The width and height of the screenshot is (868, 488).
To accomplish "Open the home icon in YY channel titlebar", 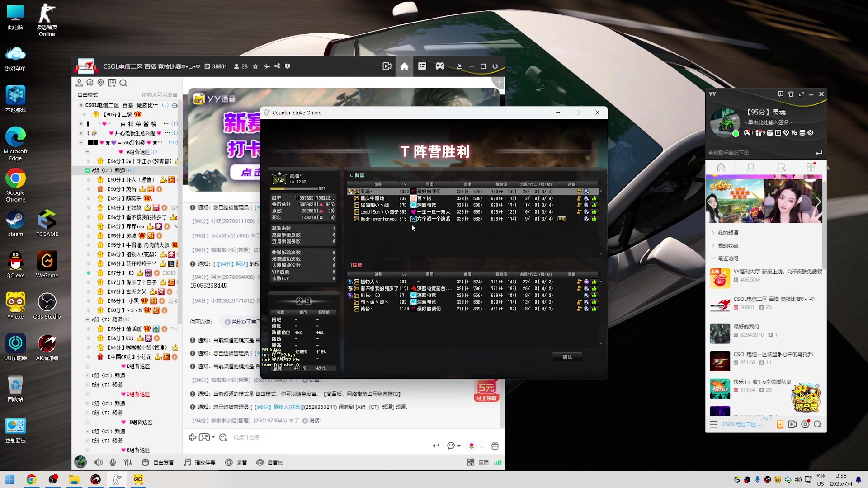I will (404, 66).
